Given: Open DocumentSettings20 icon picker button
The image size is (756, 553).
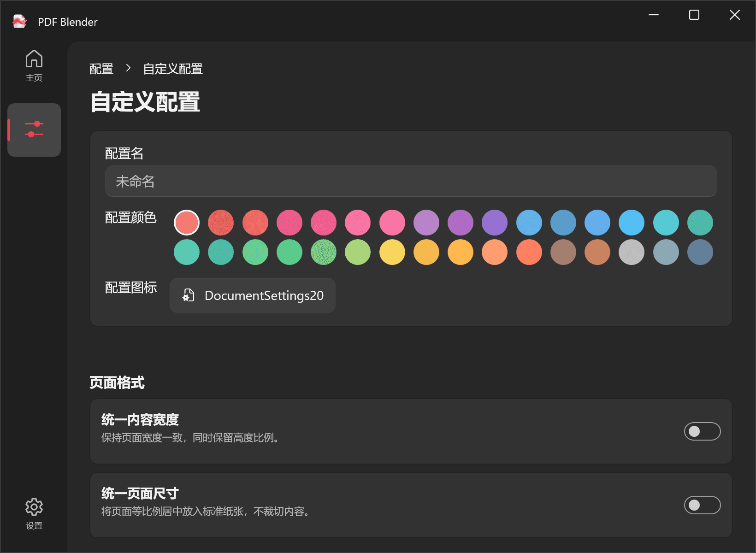Looking at the screenshot, I should click(x=253, y=295).
